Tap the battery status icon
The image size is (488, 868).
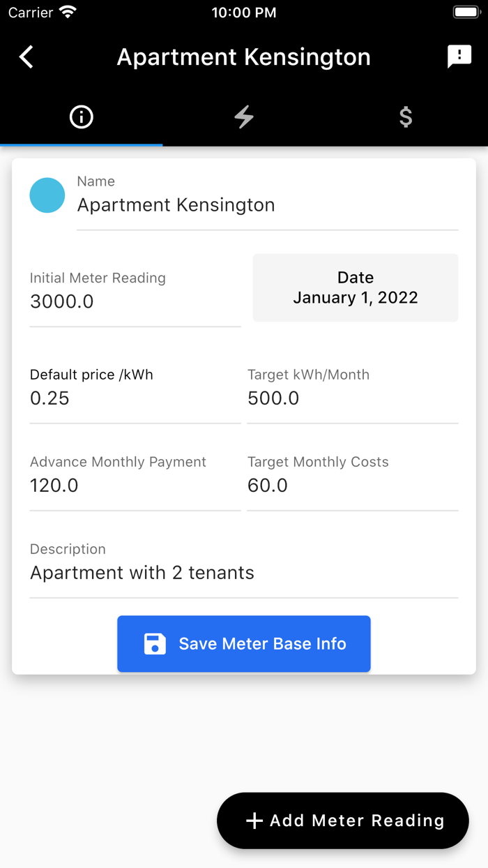coord(466,13)
